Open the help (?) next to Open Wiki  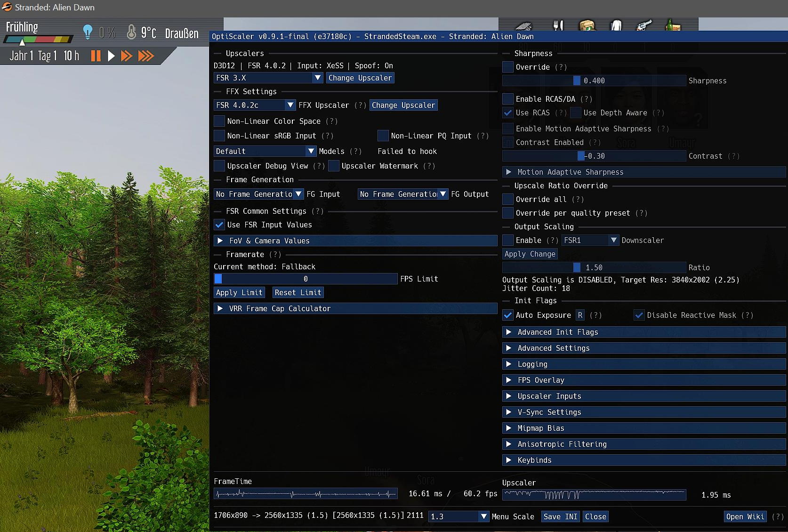pyautogui.click(x=778, y=516)
